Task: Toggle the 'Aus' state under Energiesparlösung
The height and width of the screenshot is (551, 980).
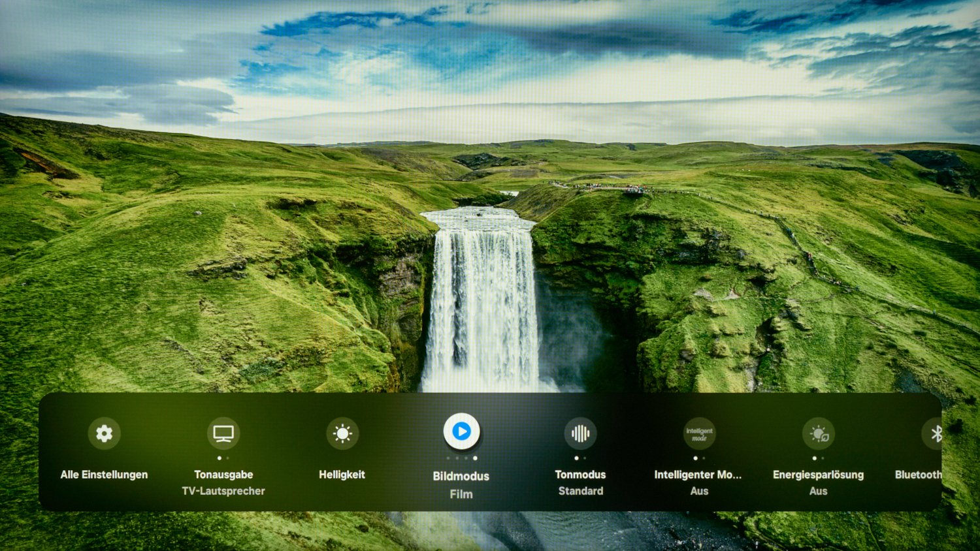Action: click(x=818, y=491)
